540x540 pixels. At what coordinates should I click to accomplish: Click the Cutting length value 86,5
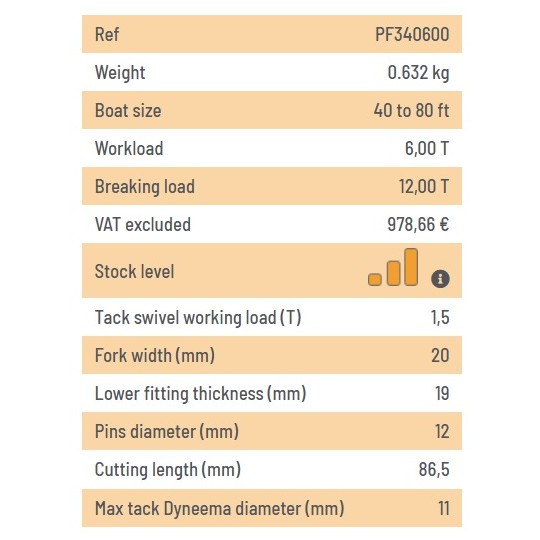point(434,469)
